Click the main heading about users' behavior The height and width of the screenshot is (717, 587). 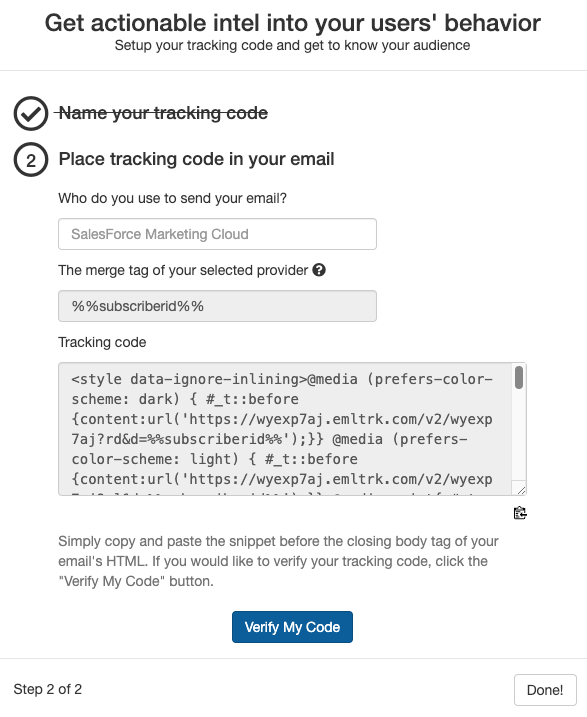click(x=293, y=23)
